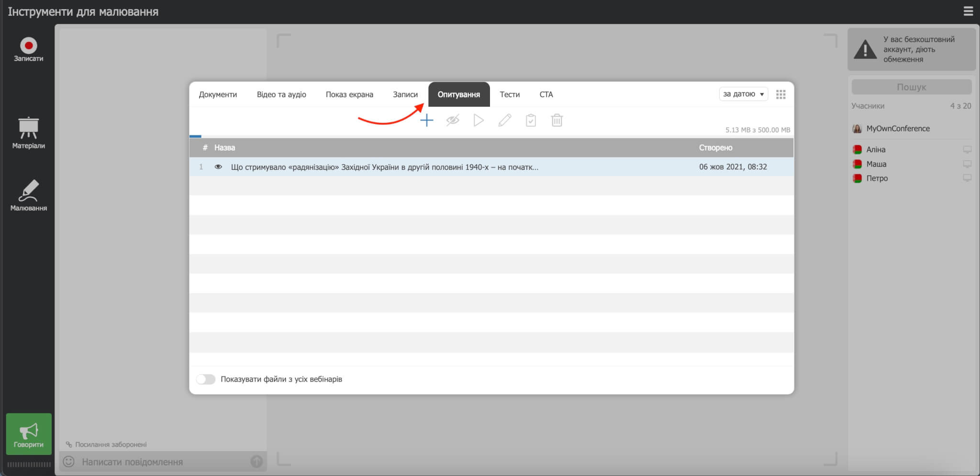Image resolution: width=980 pixels, height=476 pixels.
Task: Open the hamburger menu at top right
Action: (x=968, y=11)
